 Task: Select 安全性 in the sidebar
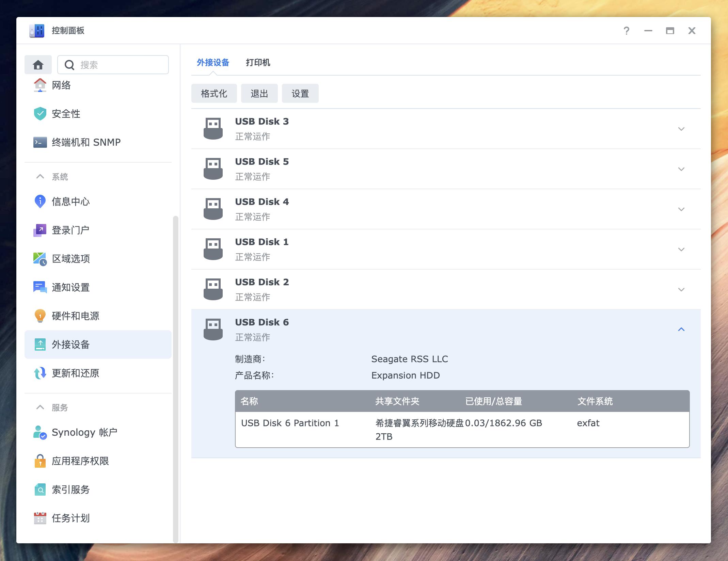tap(65, 114)
